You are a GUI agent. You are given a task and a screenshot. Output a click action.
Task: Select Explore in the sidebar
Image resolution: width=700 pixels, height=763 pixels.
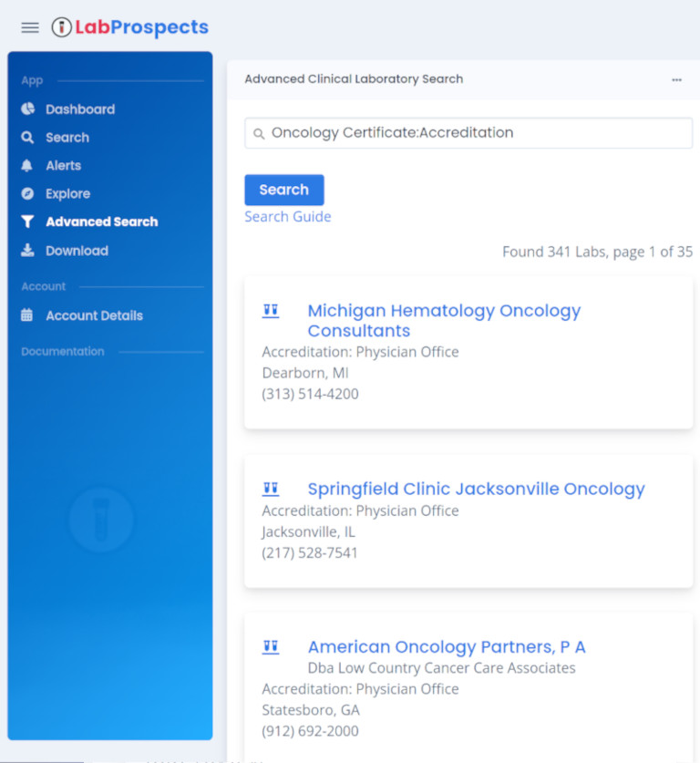coord(67,193)
